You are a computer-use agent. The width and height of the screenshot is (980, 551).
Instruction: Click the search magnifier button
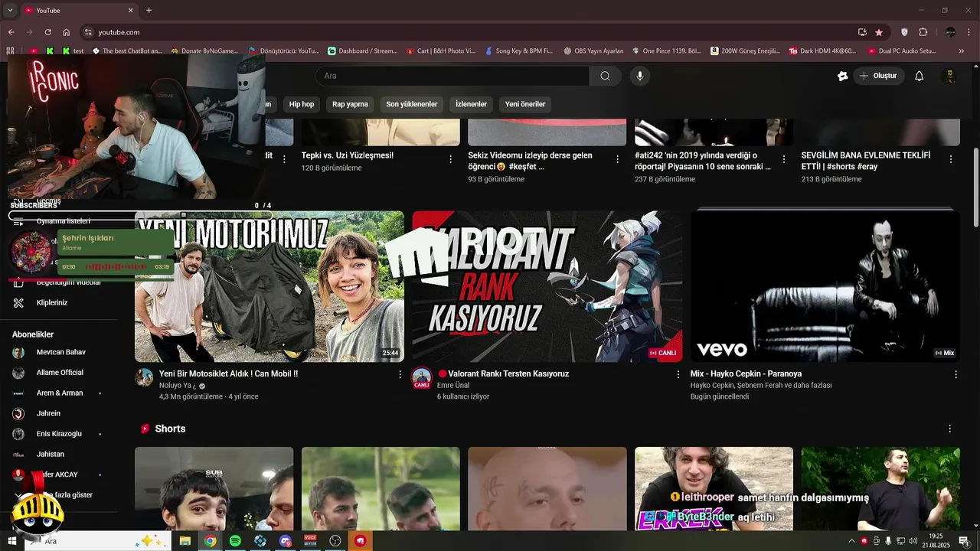coord(605,76)
